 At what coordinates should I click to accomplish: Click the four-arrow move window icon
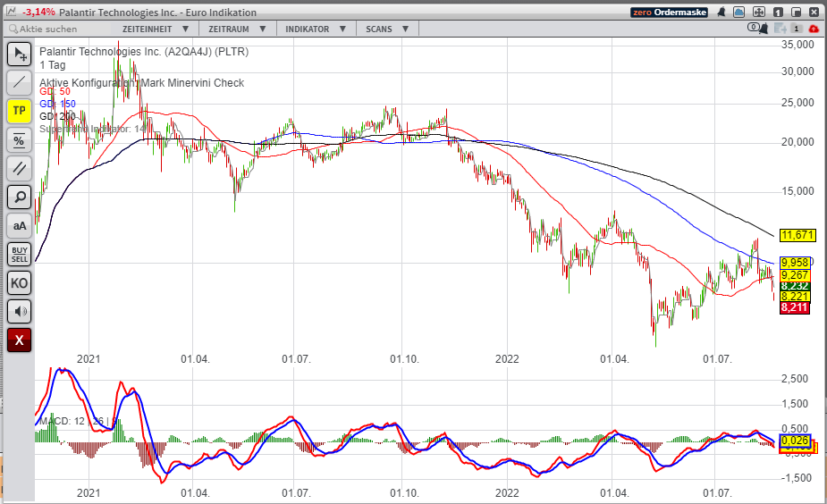pos(758,13)
